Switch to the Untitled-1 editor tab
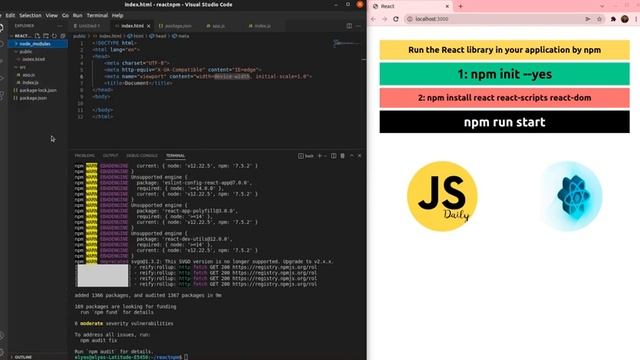Screen dimensions: 640x360 click(x=89, y=26)
